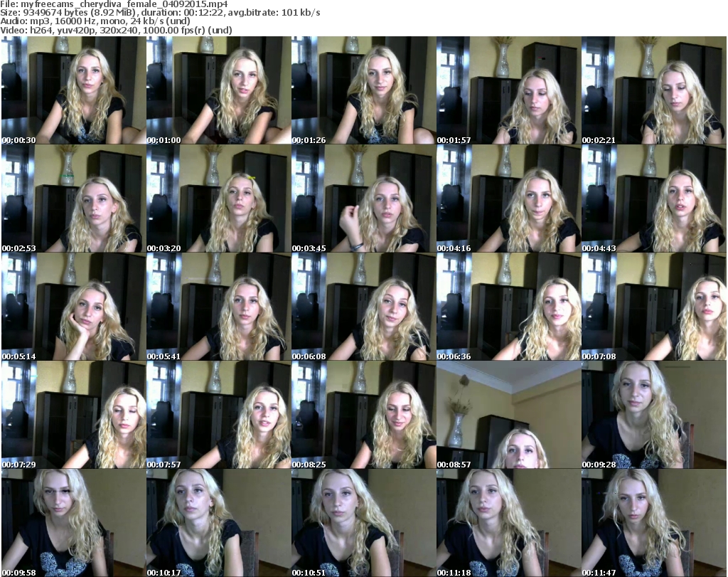Click the thumbnail stamped 00:05:41
Screen dimensions: 728x577
point(219,307)
